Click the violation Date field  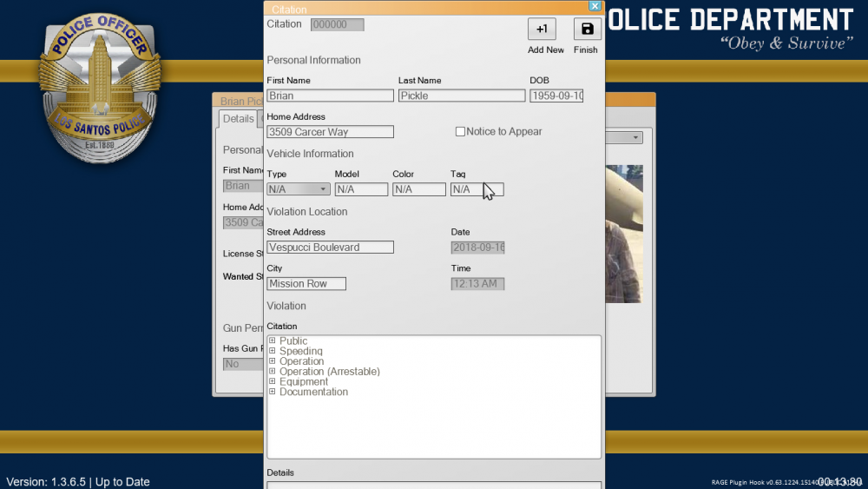pyautogui.click(x=477, y=248)
